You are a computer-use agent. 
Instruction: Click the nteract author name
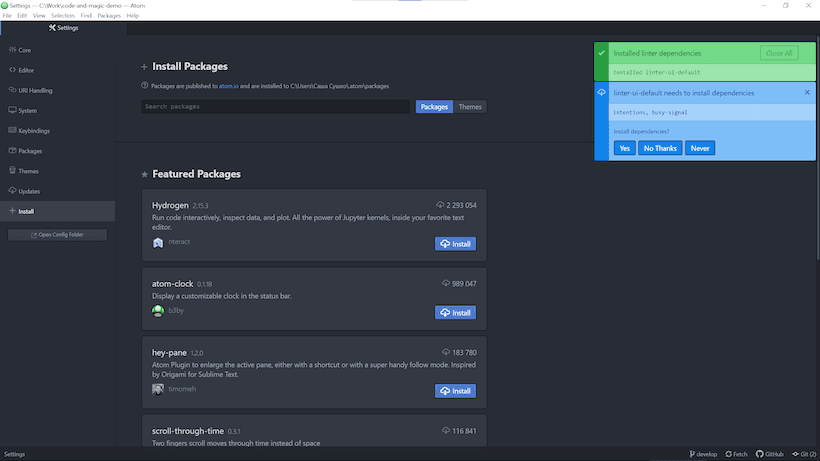click(x=179, y=242)
